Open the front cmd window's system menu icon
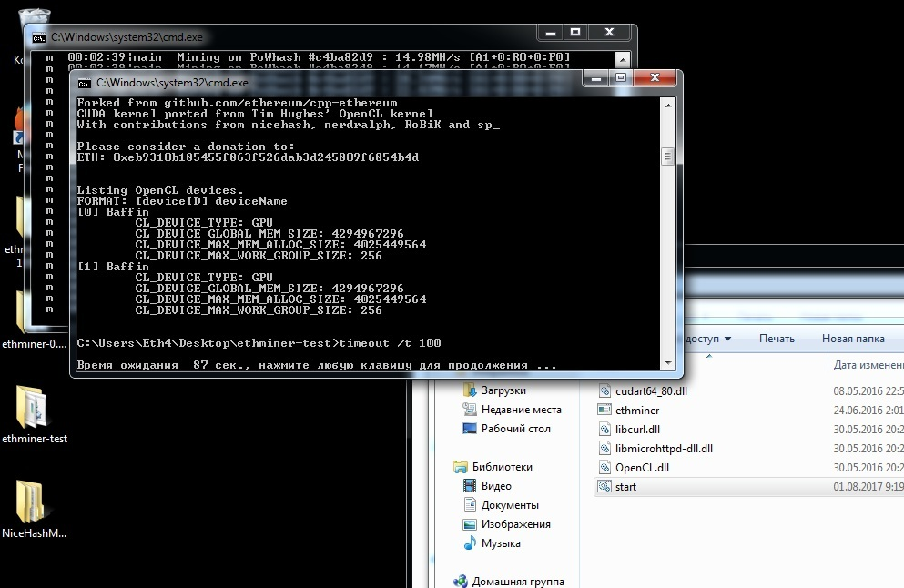This screenshot has width=904, height=588. (86, 81)
